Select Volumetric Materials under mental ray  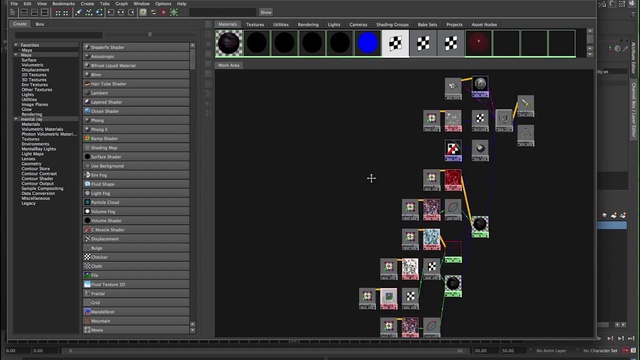[x=42, y=129]
